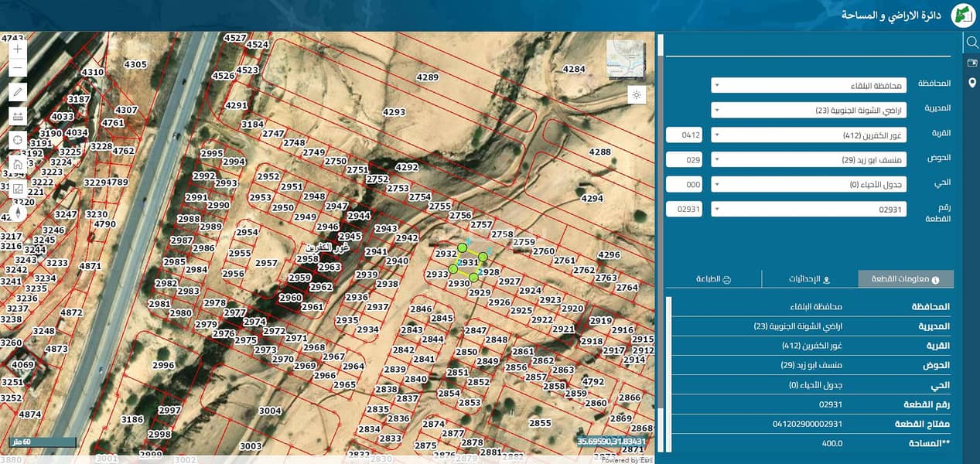Open the location pin sidebar panel
Viewport: 980px width, 464px height.
click(971, 83)
